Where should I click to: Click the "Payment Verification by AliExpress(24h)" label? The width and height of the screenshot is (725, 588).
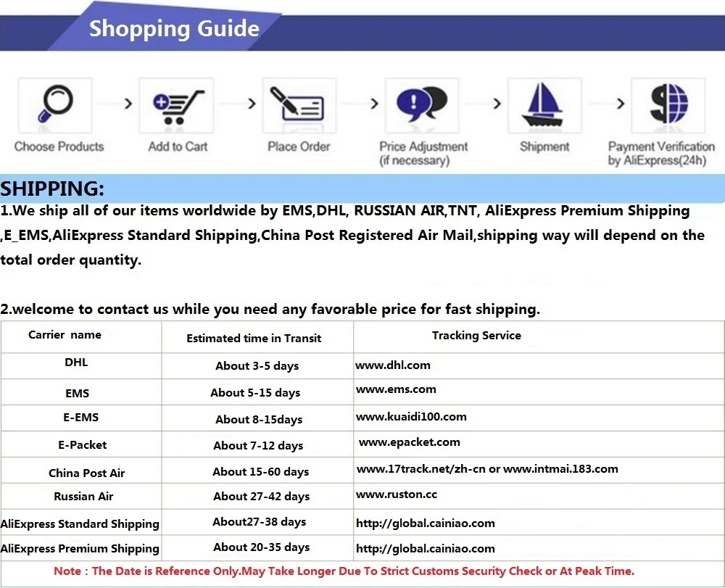(661, 154)
